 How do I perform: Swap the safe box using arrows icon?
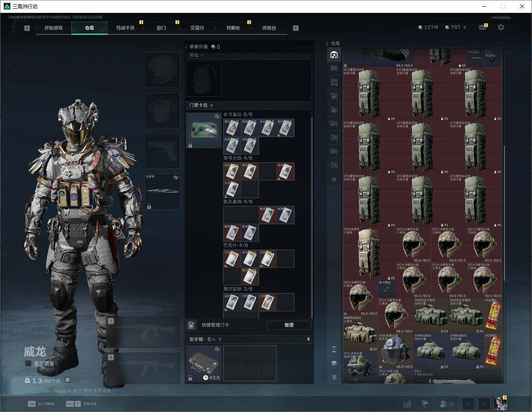point(217,350)
